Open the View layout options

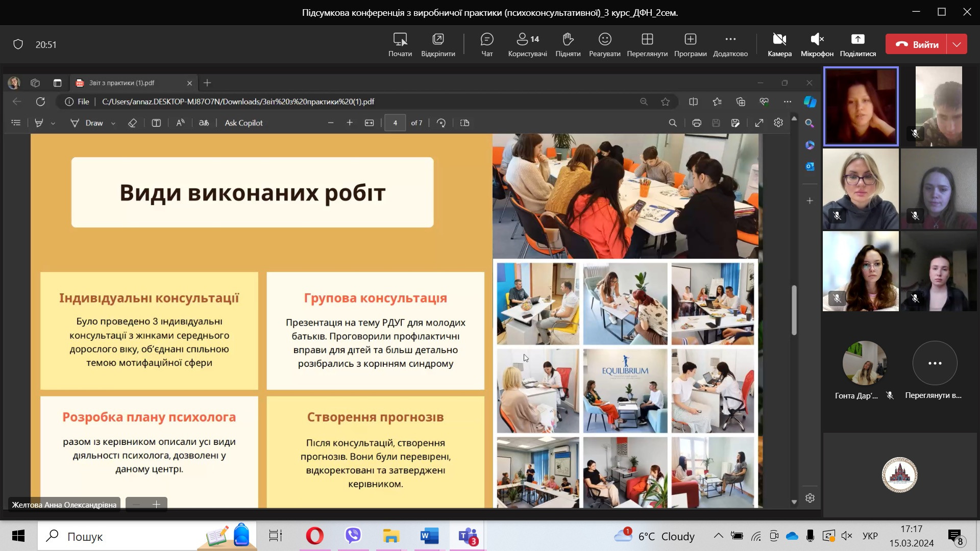[647, 44]
